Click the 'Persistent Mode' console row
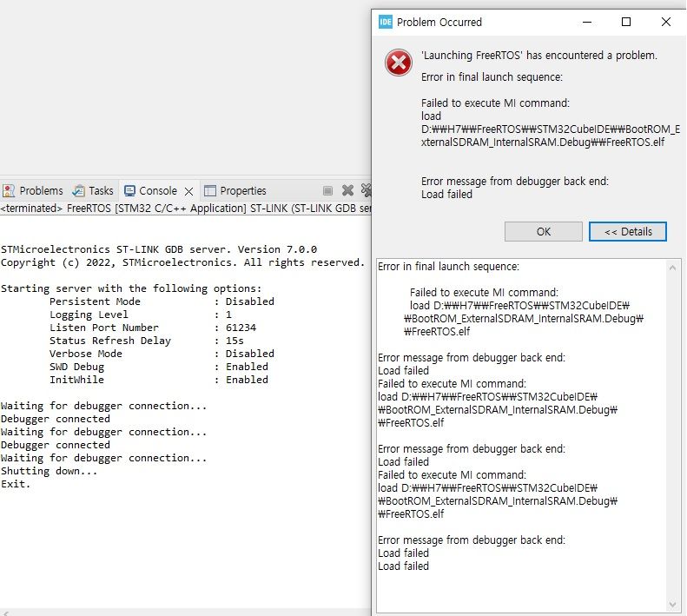This screenshot has height=616, width=687. point(162,301)
